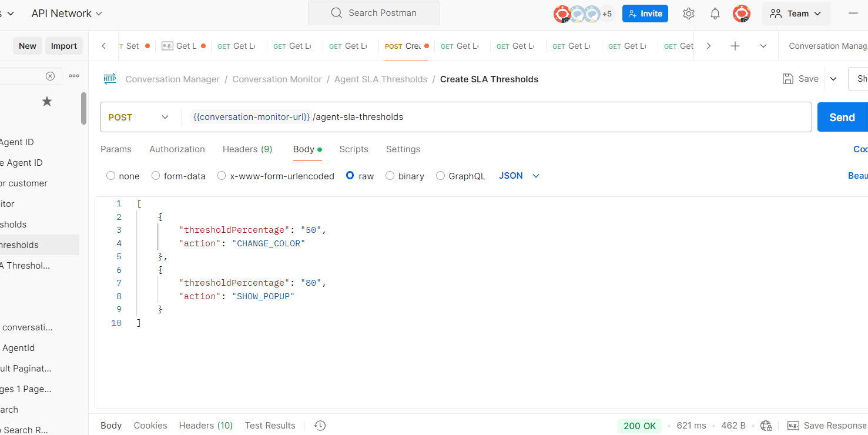This screenshot has width=868, height=435.
Task: Open sidebar three-dots options menu
Action: [74, 76]
